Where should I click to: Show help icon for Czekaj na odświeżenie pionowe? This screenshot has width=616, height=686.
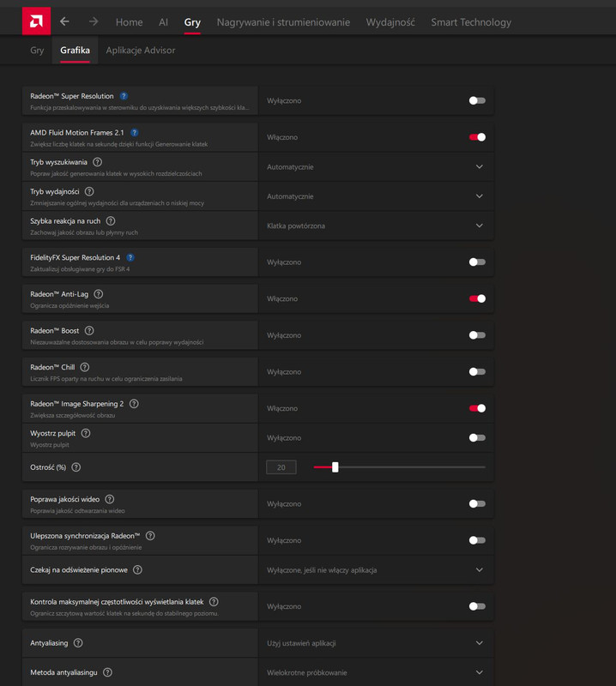coord(137,569)
